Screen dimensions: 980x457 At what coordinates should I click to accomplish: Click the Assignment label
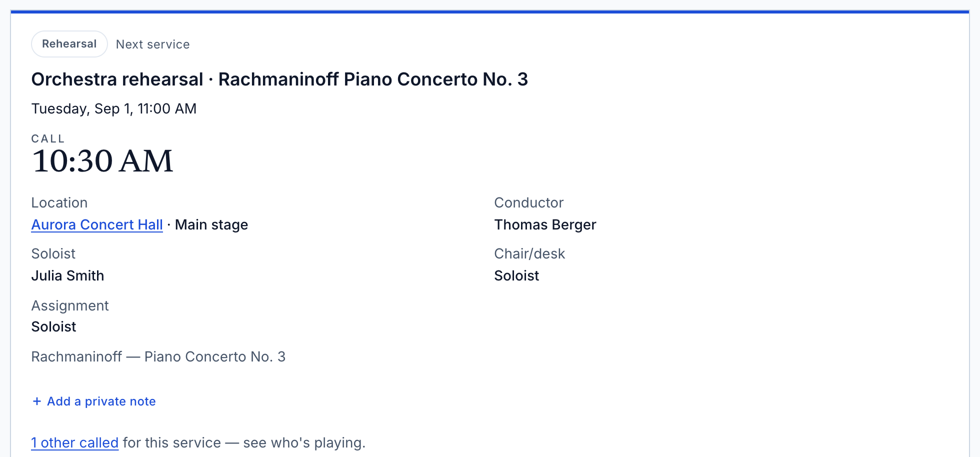70,306
